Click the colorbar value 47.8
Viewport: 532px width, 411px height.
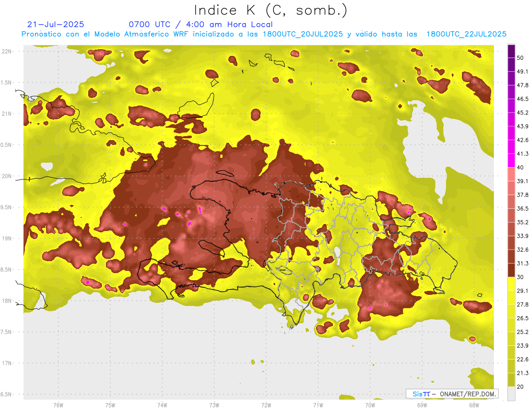(x=522, y=85)
